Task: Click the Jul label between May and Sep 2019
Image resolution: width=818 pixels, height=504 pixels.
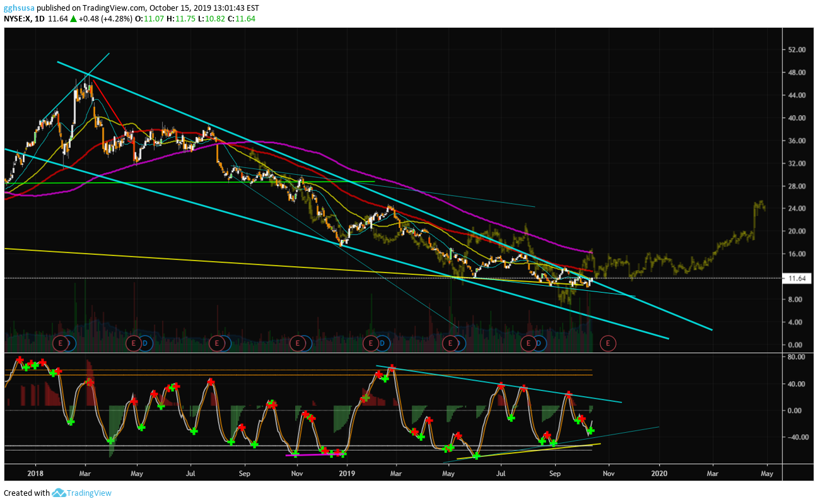Action: (x=501, y=472)
